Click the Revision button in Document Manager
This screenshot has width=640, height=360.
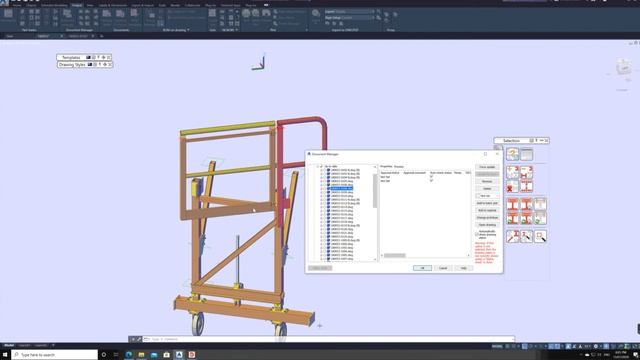click(487, 181)
